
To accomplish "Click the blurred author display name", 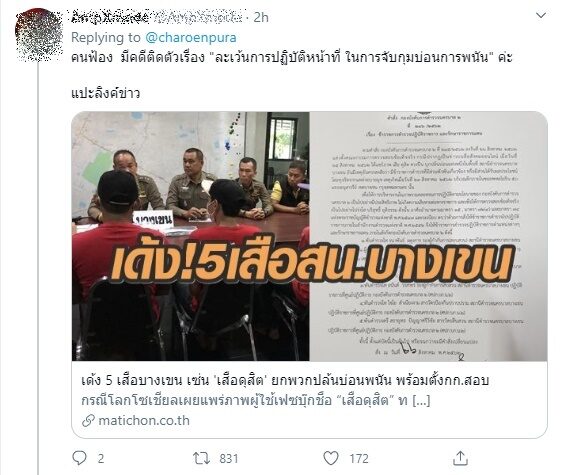I will (110, 17).
